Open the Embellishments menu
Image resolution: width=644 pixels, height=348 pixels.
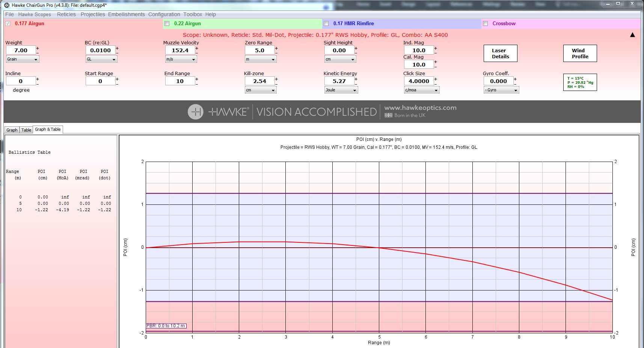(127, 14)
